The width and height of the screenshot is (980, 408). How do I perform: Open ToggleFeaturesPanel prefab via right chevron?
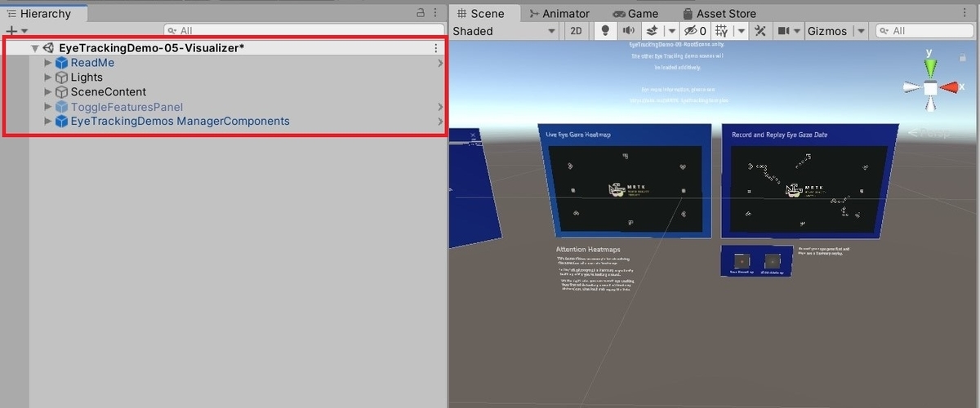[440, 107]
